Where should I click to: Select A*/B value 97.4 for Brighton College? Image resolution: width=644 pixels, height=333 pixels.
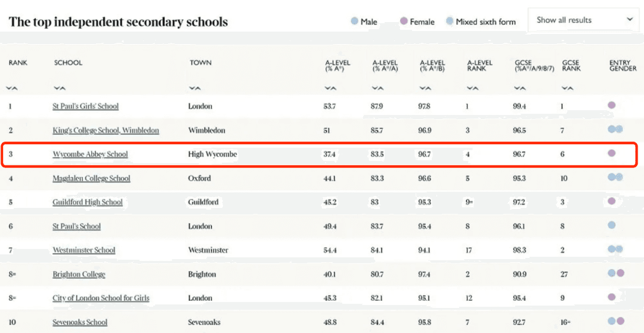pyautogui.click(x=425, y=275)
